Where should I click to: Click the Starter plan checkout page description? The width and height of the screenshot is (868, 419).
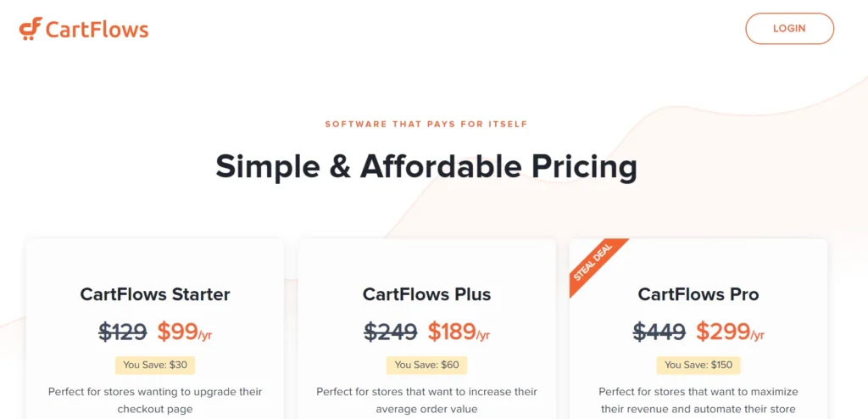[155, 400]
